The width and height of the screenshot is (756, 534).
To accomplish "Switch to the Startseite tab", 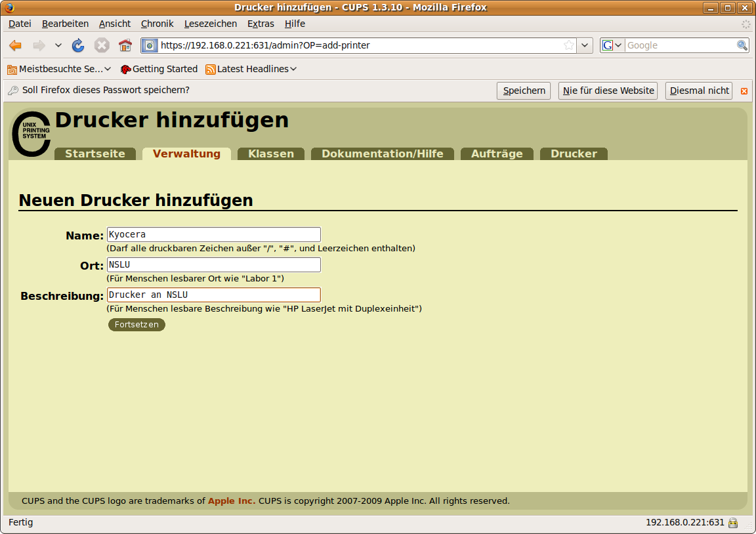I will (95, 154).
